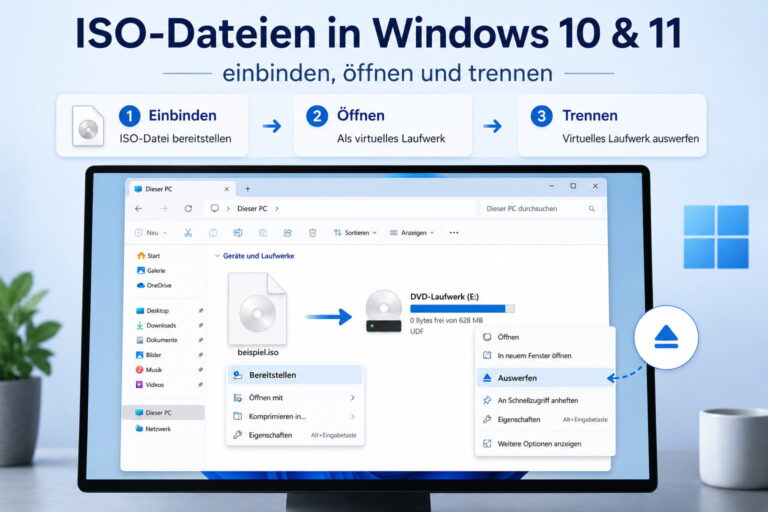Open Eigenschaften in the DVD drive menu

coord(545,419)
